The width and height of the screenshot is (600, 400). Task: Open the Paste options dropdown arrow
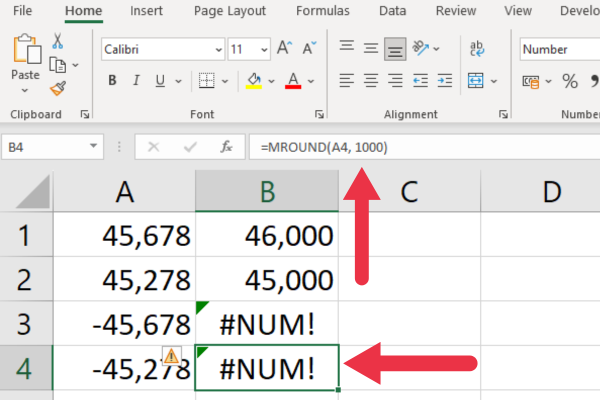point(25,91)
